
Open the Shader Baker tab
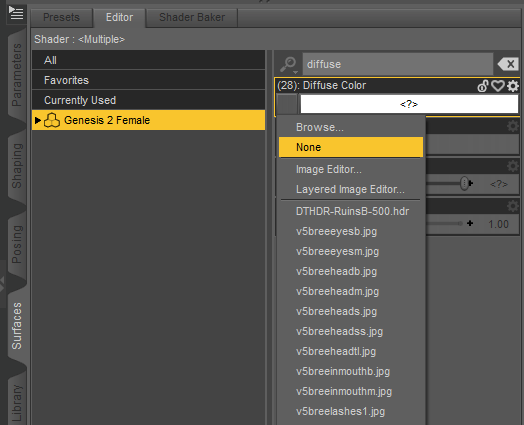click(x=192, y=17)
